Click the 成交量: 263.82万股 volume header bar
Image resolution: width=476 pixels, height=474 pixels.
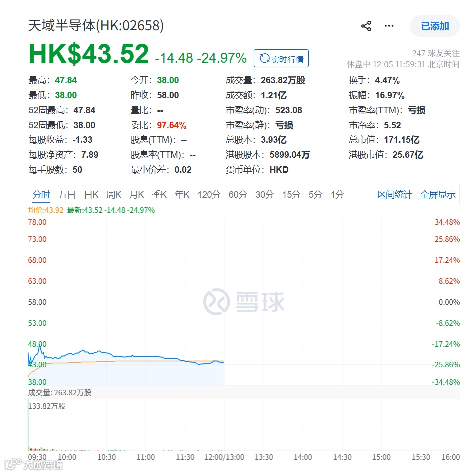[x=244, y=392]
